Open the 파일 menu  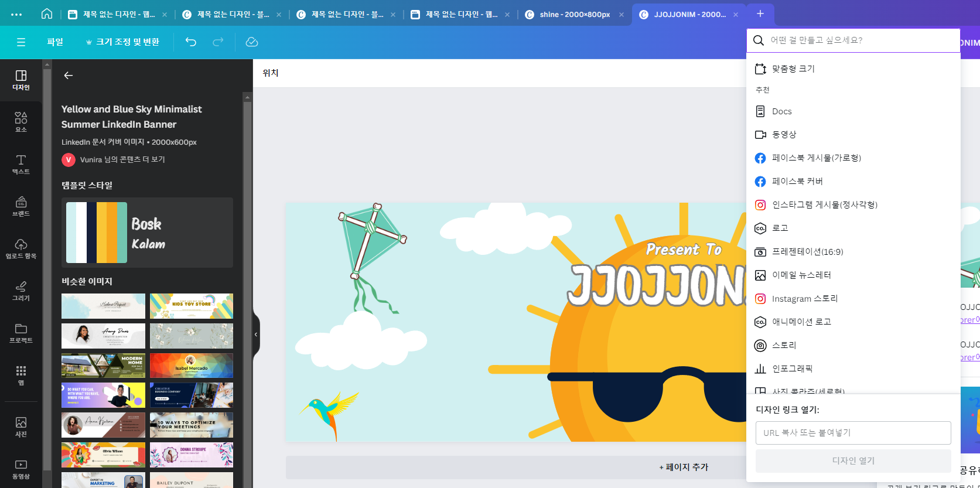(x=55, y=42)
